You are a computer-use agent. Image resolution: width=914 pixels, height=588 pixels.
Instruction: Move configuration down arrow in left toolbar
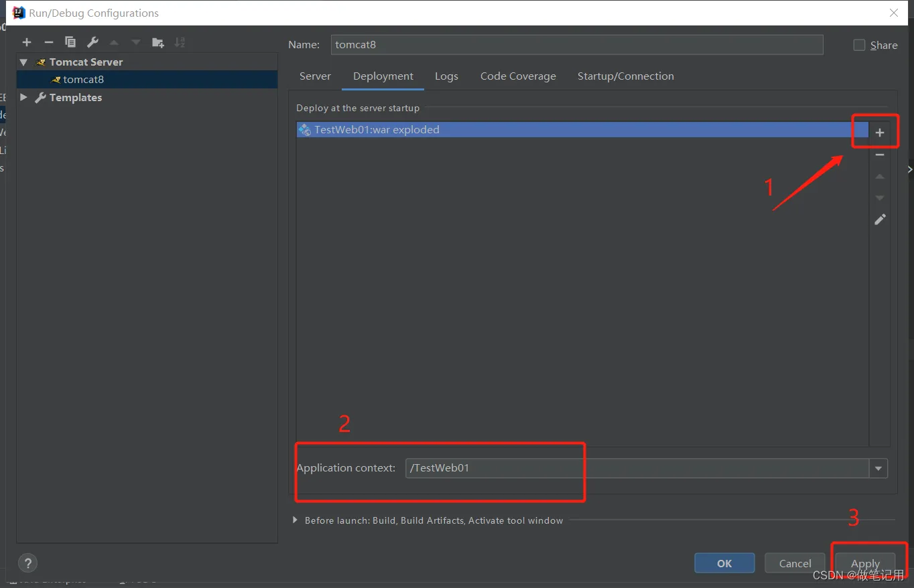click(x=136, y=42)
